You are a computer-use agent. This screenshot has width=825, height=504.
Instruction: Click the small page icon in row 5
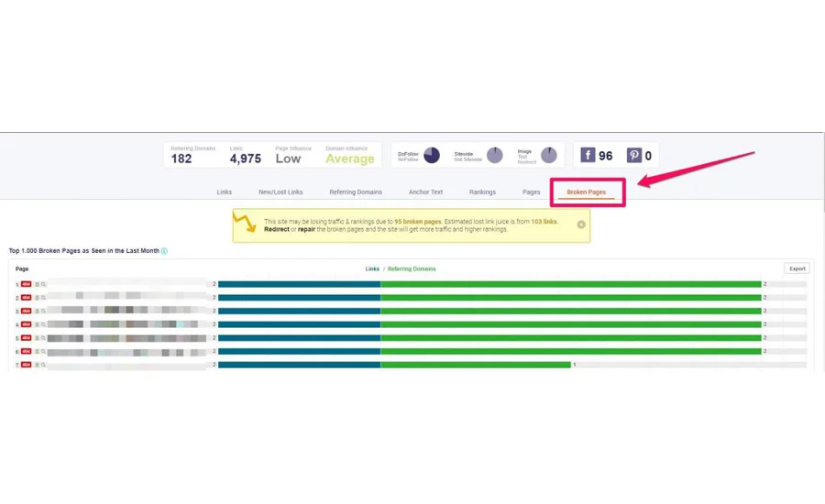click(37, 338)
